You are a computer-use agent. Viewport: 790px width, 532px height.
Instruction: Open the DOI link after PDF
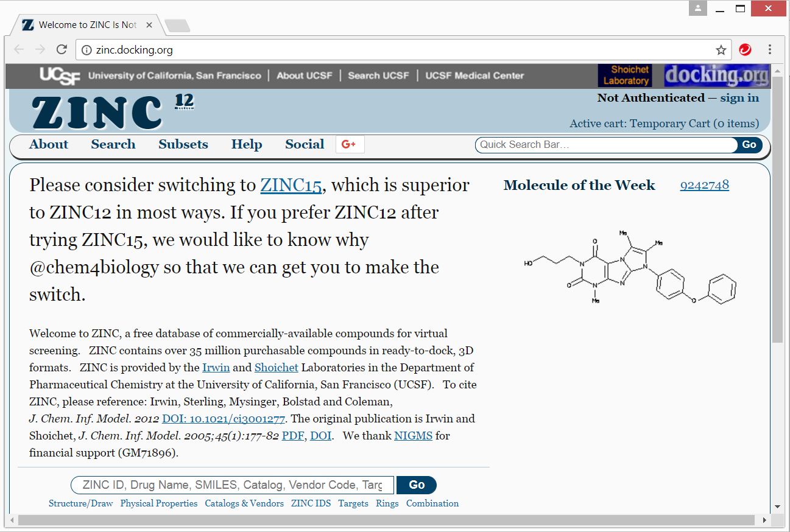point(321,436)
